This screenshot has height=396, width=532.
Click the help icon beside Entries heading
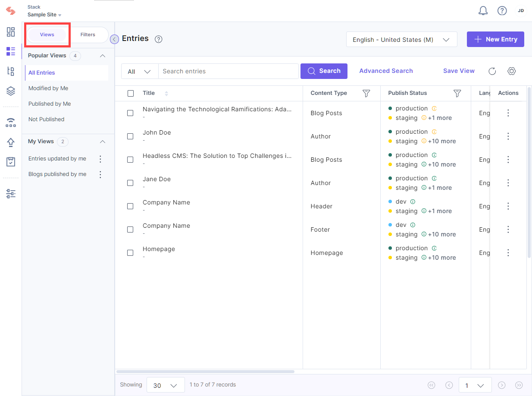pos(159,39)
